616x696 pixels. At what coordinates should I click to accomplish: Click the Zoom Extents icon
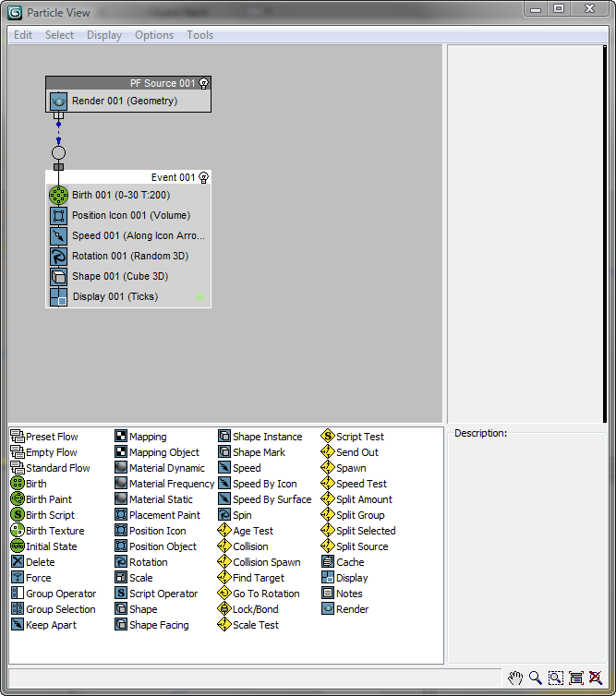pyautogui.click(x=576, y=678)
